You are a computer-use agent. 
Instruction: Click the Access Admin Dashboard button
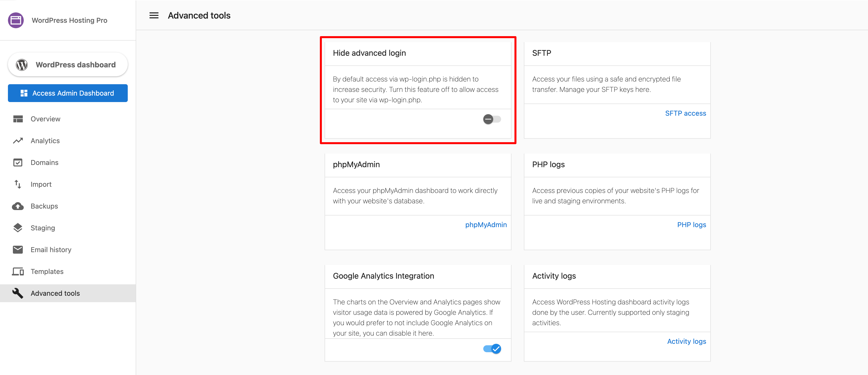(67, 93)
